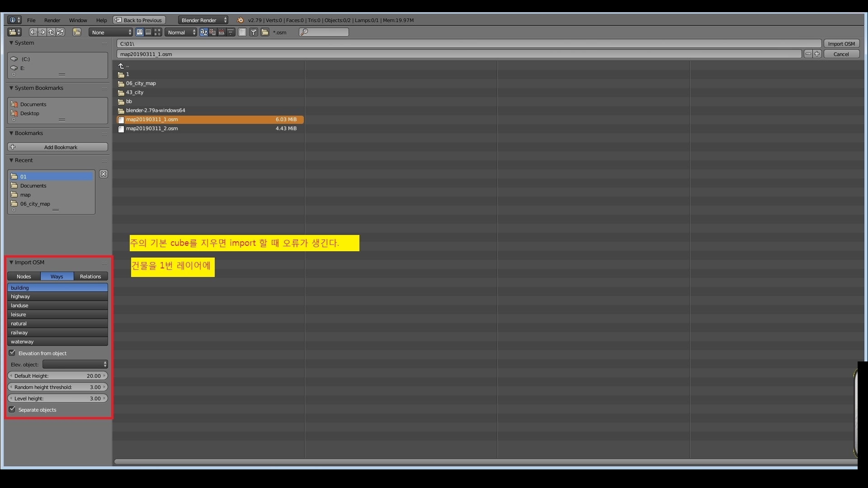Open the Help menu
Screen dimensions: 868x488
(x=101, y=20)
